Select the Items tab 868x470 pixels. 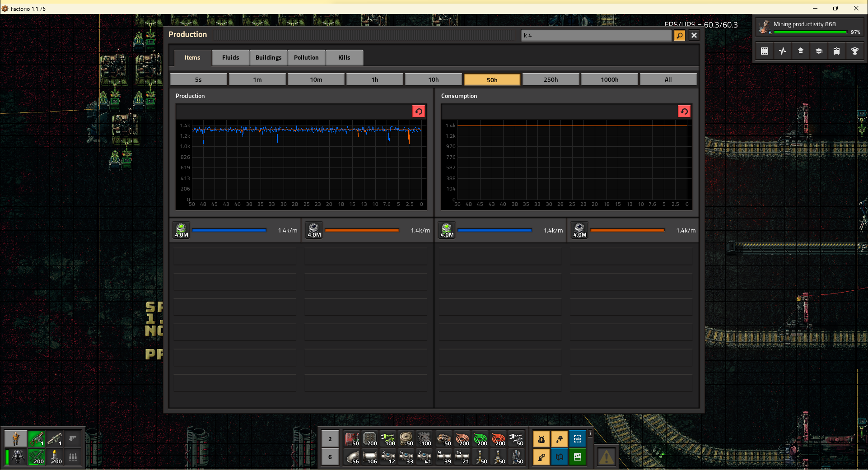(192, 57)
